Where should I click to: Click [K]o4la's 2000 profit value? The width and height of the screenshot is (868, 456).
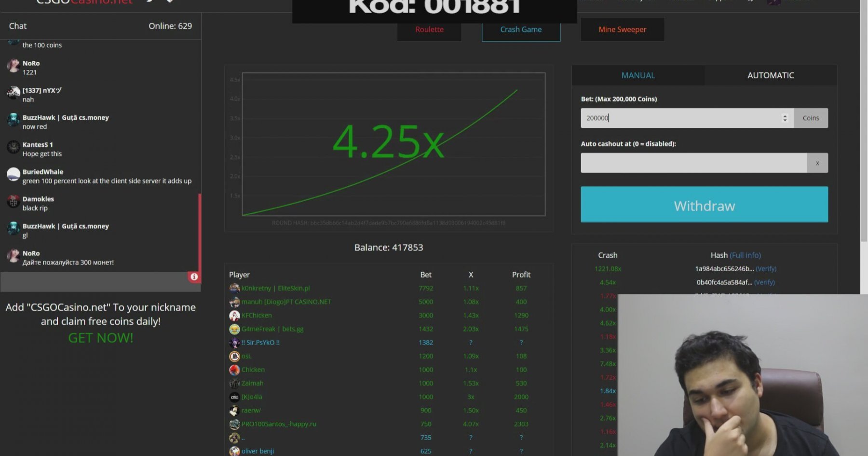pyautogui.click(x=521, y=397)
